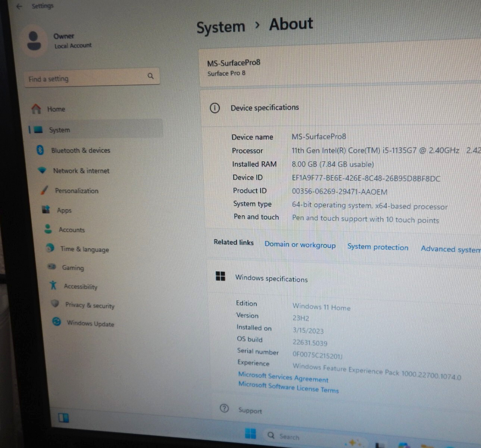
Task: Click the Accessibility figure icon
Action: [x=53, y=285]
